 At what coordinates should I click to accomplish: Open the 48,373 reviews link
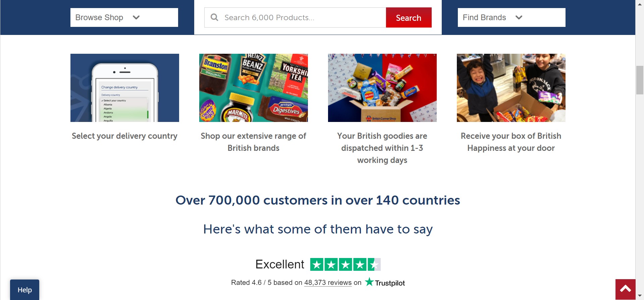328,283
